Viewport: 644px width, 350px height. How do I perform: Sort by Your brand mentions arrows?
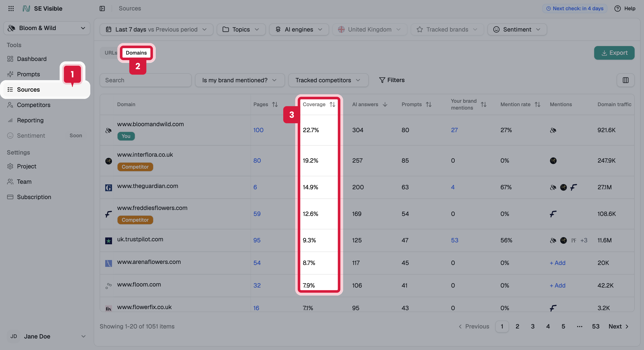483,104
